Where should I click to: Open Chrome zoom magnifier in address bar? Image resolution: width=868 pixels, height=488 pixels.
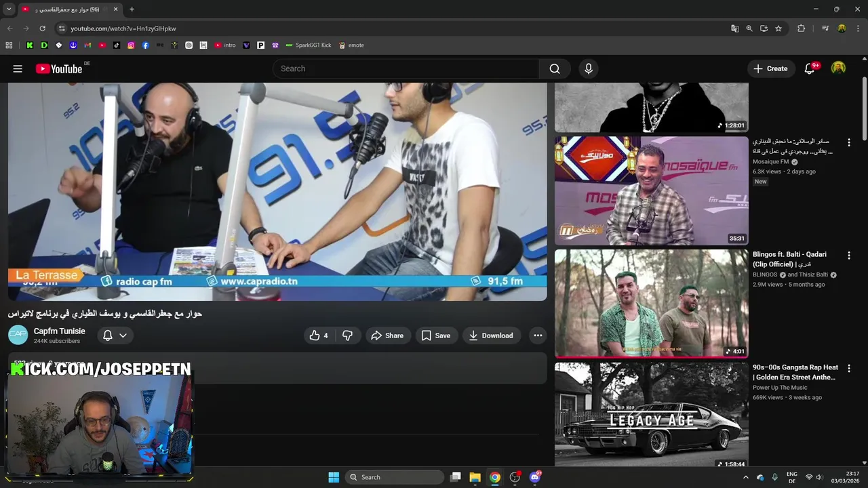[749, 28]
